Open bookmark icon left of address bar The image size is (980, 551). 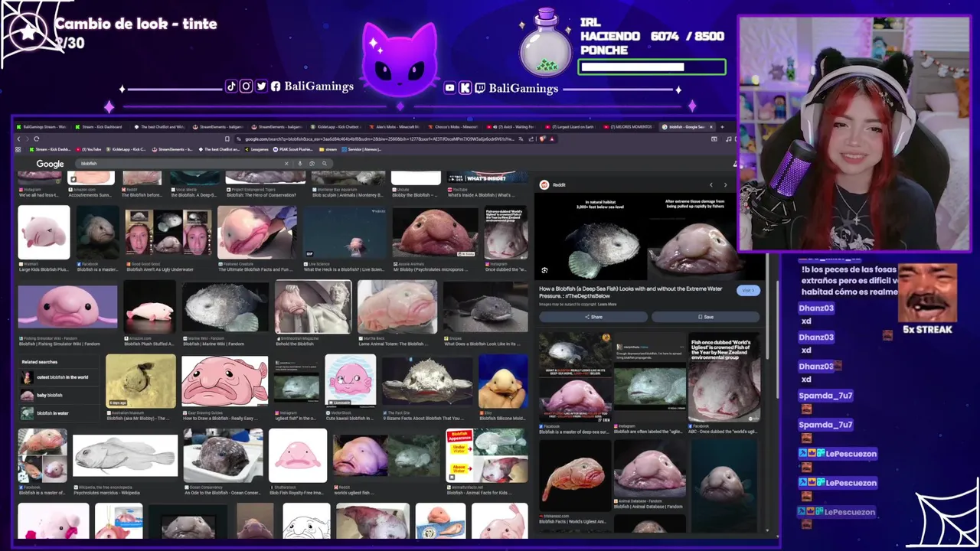[227, 139]
